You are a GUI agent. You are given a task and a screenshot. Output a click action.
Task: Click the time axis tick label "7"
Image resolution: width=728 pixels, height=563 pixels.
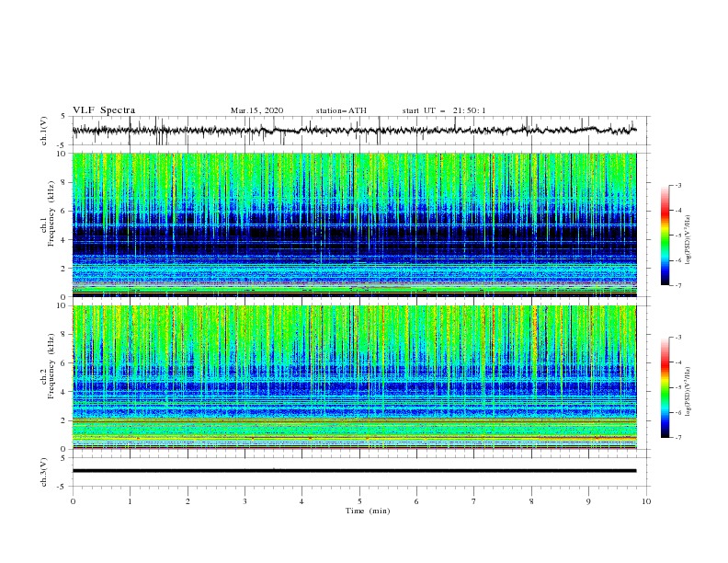coord(474,501)
